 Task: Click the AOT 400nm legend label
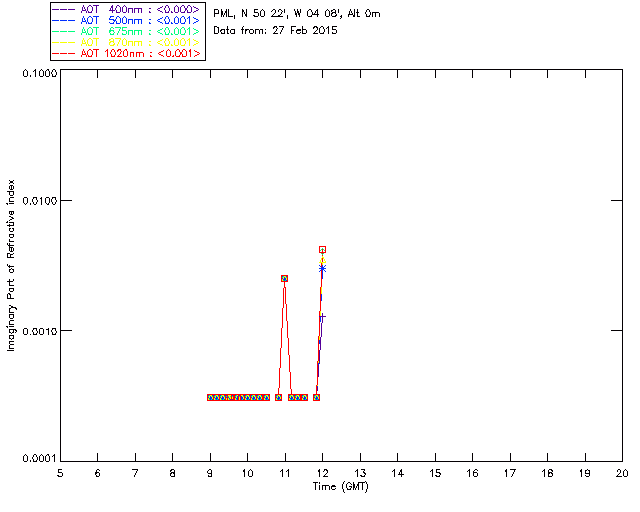(x=140, y=9)
